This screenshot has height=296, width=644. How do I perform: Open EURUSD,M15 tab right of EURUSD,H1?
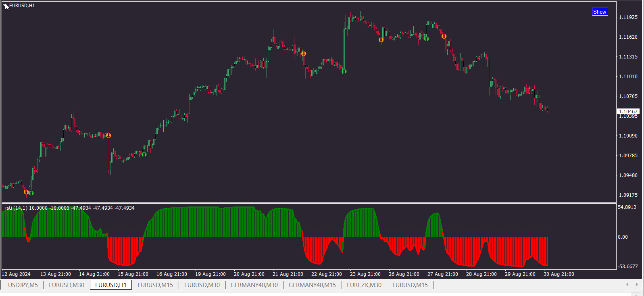155,285
